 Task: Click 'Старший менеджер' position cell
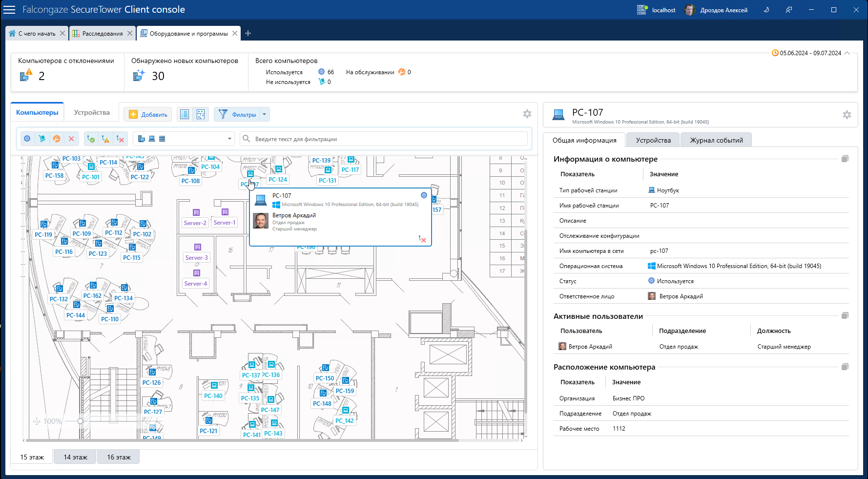tap(784, 347)
